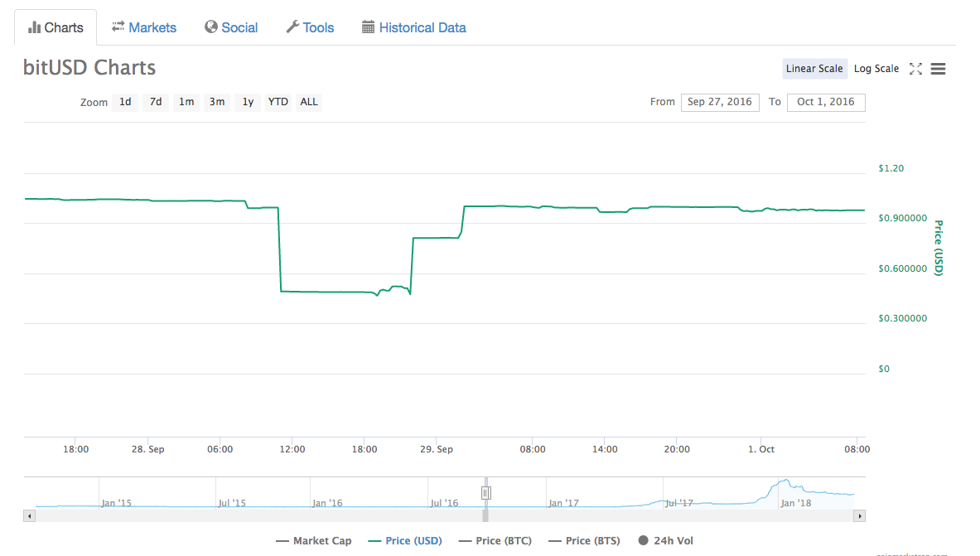Open the Social tab
Image resolution: width=980 pixels, height=556 pixels.
tap(231, 27)
